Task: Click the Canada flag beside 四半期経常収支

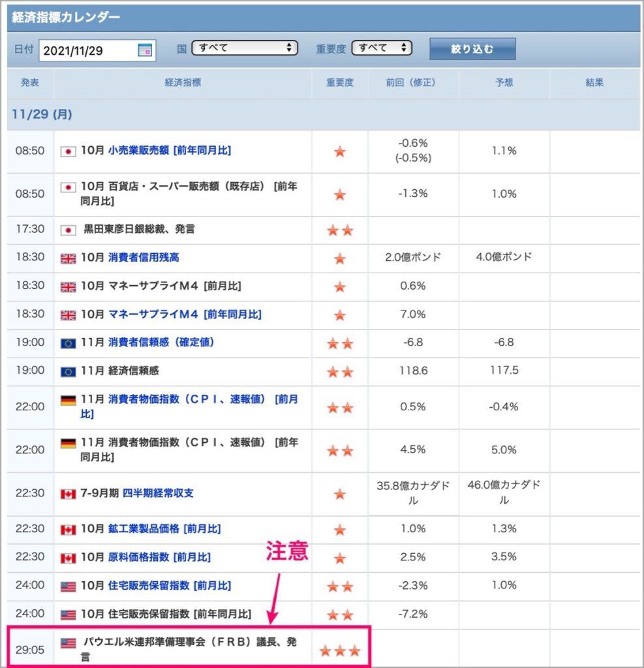Action: [x=69, y=494]
